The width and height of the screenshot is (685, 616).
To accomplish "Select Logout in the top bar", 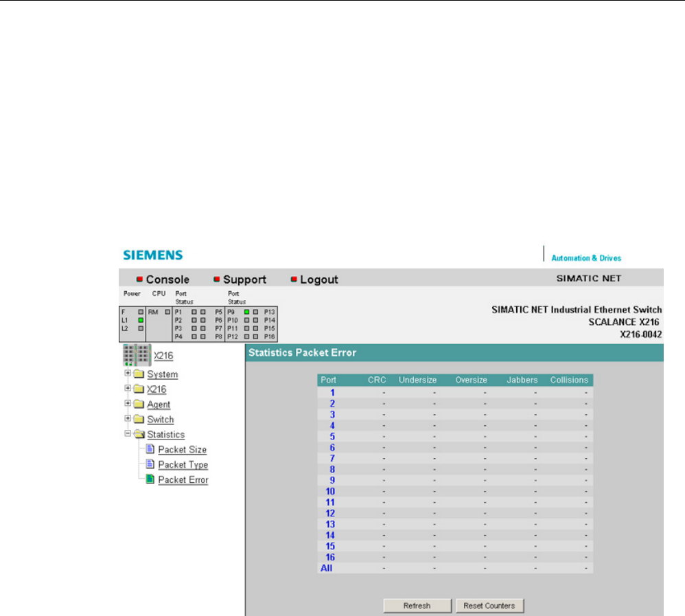I will (x=319, y=280).
